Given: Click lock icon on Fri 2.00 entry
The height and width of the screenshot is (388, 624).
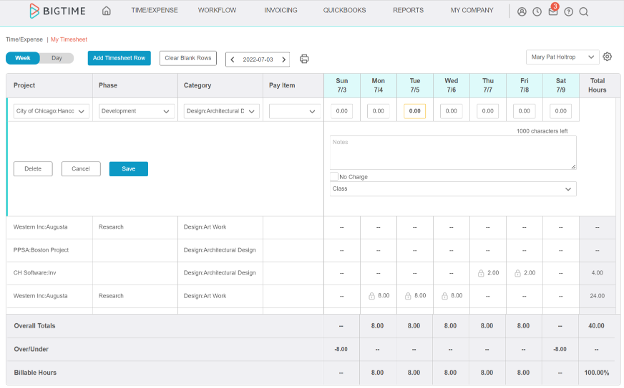Looking at the screenshot, I should pos(517,273).
